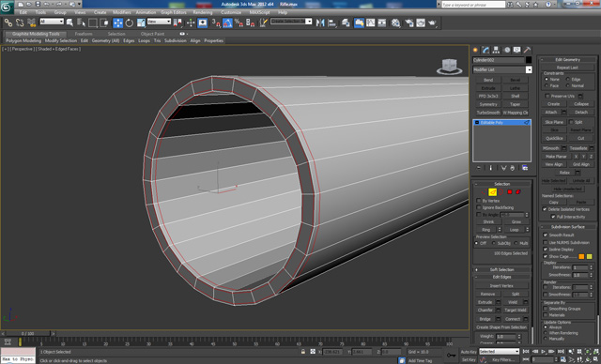The width and height of the screenshot is (601, 364).
Task: Open the Modifiers menu
Action: tap(121, 12)
